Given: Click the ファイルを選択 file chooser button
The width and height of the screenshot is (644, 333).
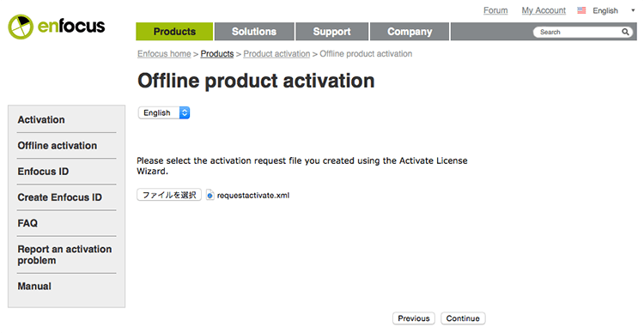Looking at the screenshot, I should 169,195.
